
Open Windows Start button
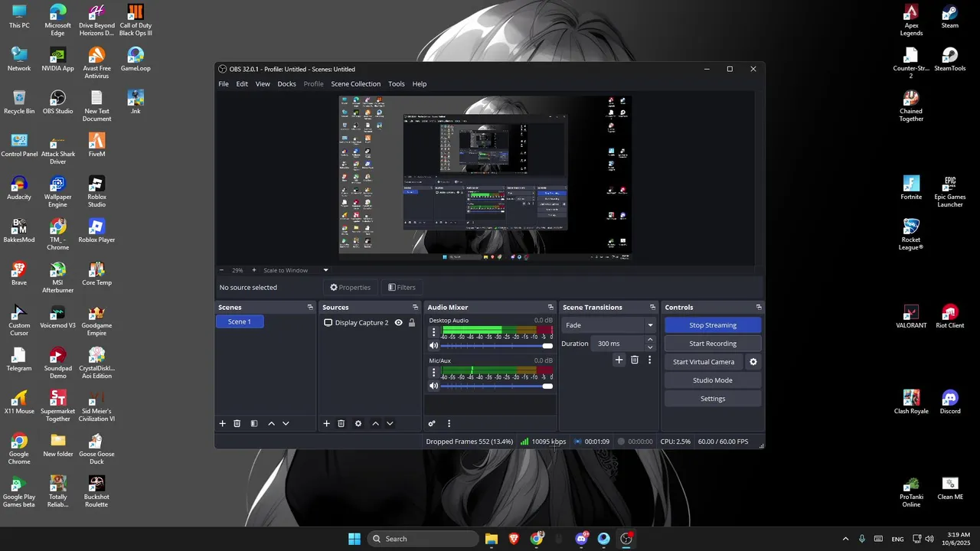click(x=354, y=539)
